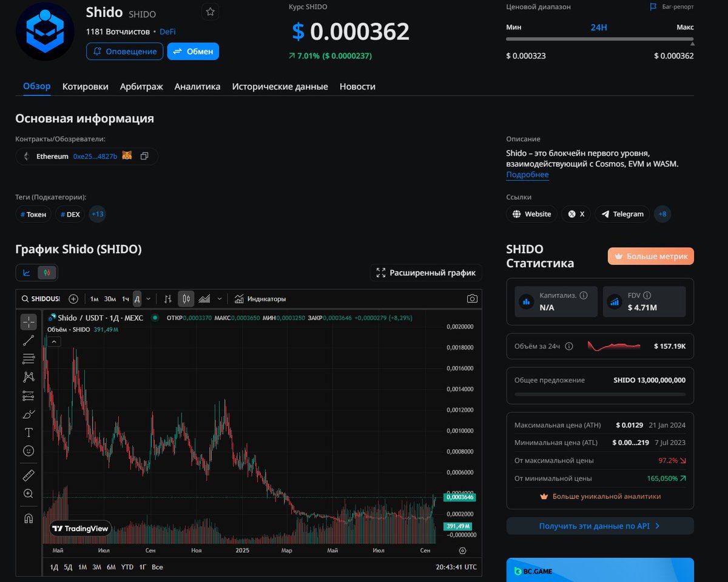Take a chart snapshot with camera icon
This screenshot has width=728, height=582.
(x=472, y=299)
